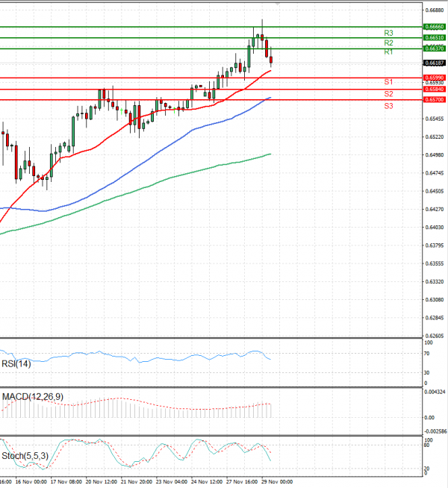Click the 17 Nov 08:00 time label
Screen dimensions: 448x488
point(66,482)
